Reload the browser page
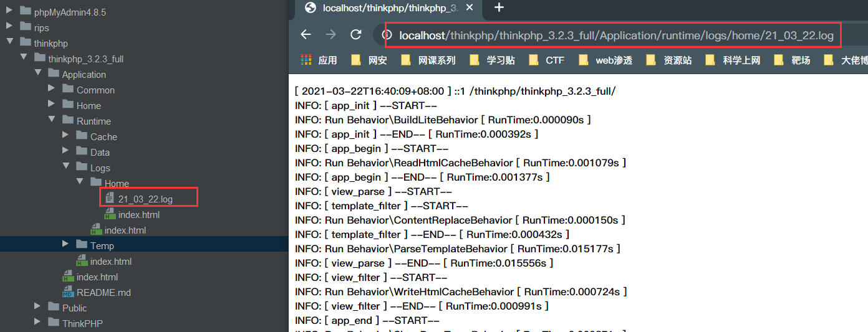 [355, 35]
